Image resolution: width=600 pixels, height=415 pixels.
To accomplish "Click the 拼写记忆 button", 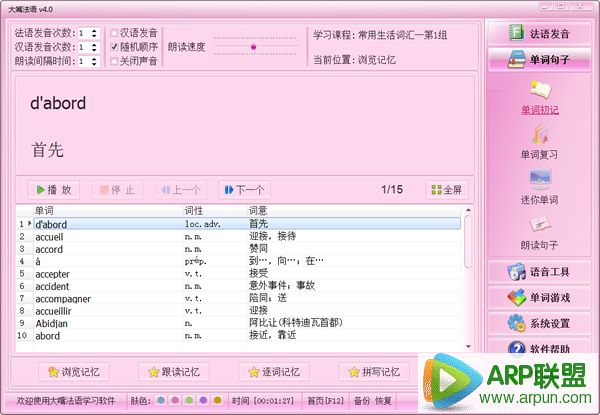I will 374,372.
